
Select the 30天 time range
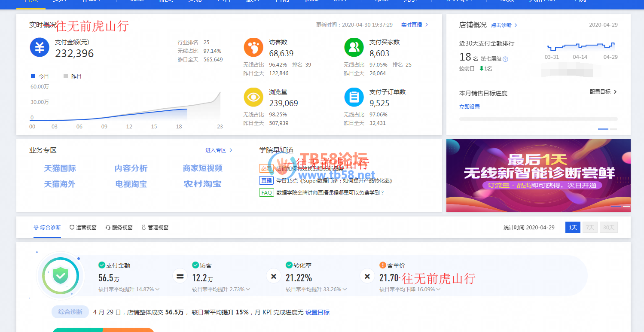coord(609,227)
